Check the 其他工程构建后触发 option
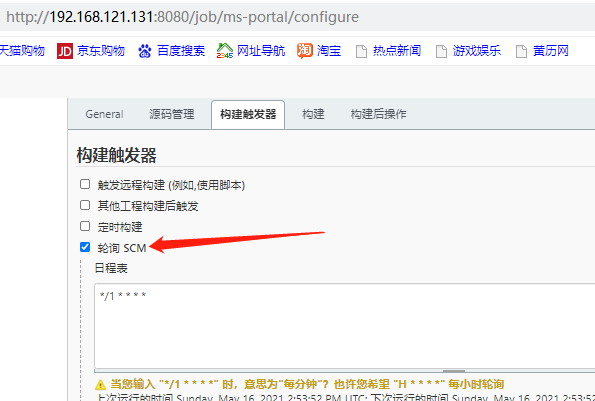The image size is (595, 401). [x=85, y=205]
